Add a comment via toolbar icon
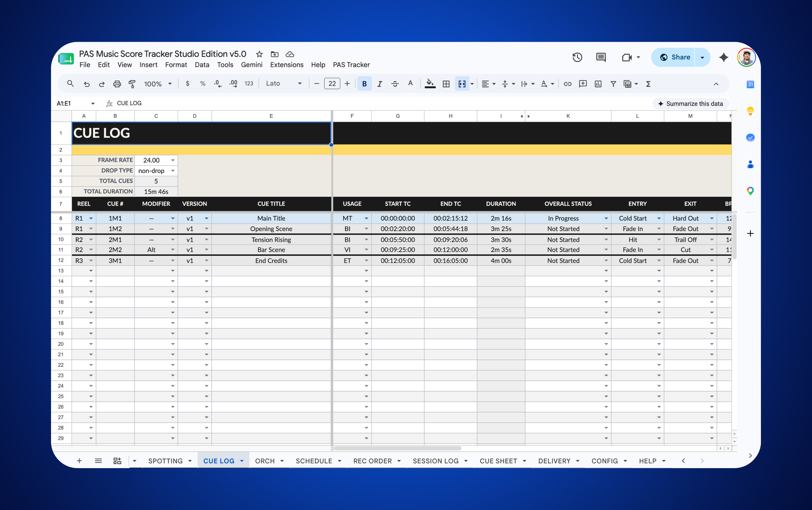812x510 pixels. click(x=583, y=84)
